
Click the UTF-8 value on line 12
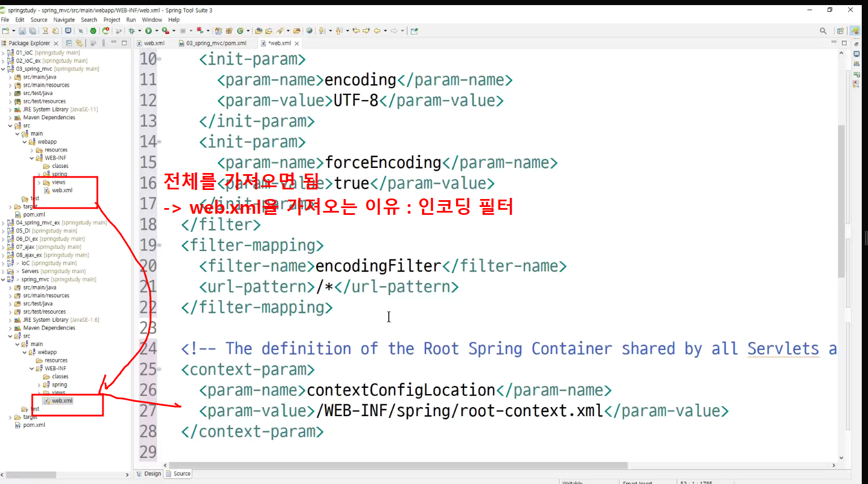[356, 101]
